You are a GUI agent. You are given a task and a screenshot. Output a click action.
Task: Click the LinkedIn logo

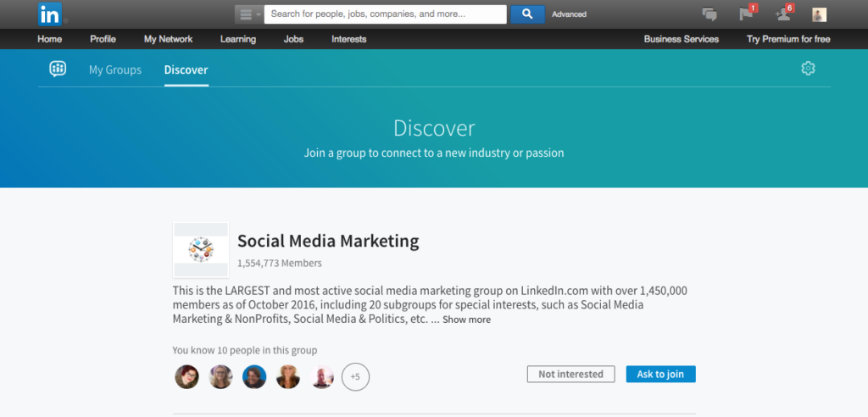(50, 14)
